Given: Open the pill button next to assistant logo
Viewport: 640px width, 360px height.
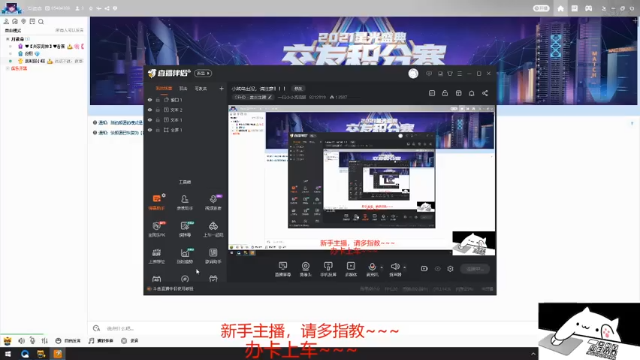Looking at the screenshot, I should [203, 73].
